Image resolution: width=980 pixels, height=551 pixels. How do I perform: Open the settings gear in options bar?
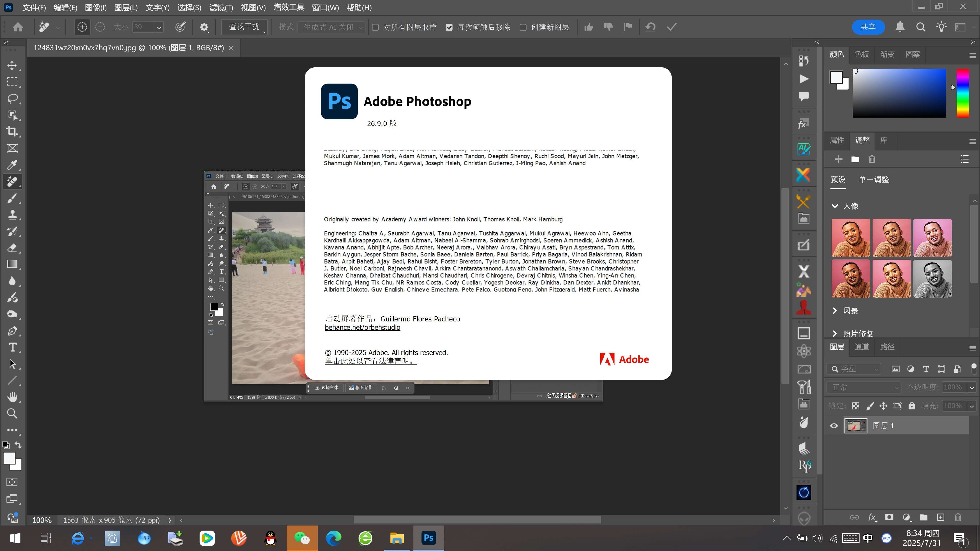click(x=204, y=27)
